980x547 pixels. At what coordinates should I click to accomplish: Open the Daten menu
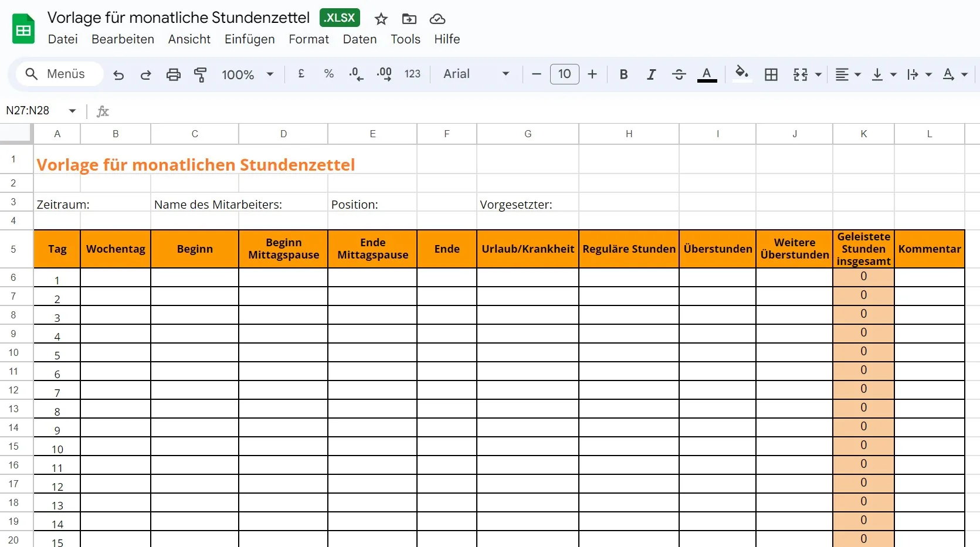[x=360, y=39]
